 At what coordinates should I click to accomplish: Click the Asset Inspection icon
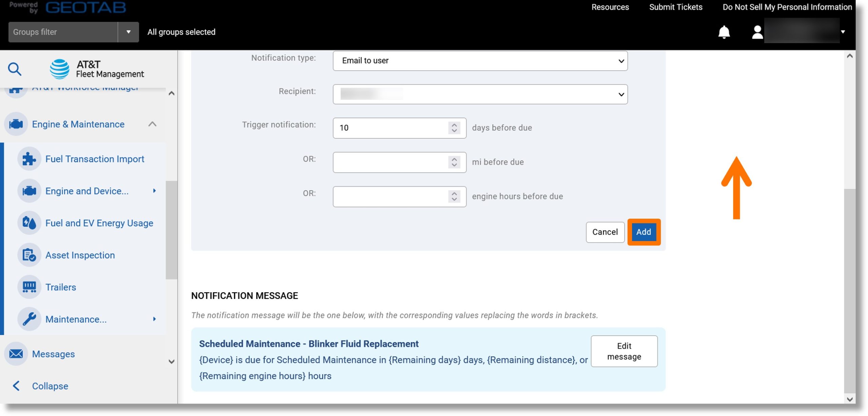31,255
